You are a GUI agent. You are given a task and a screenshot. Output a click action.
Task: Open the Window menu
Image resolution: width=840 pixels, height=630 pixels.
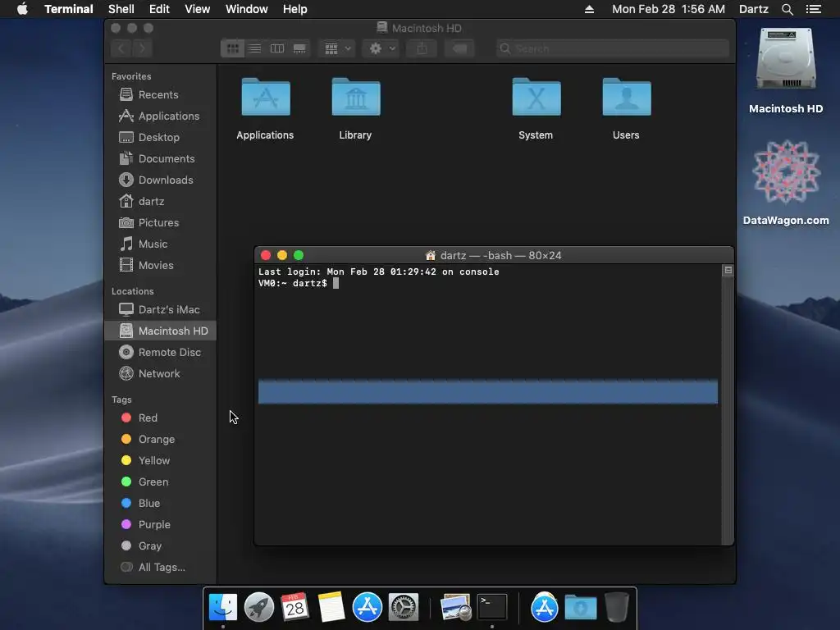(246, 9)
